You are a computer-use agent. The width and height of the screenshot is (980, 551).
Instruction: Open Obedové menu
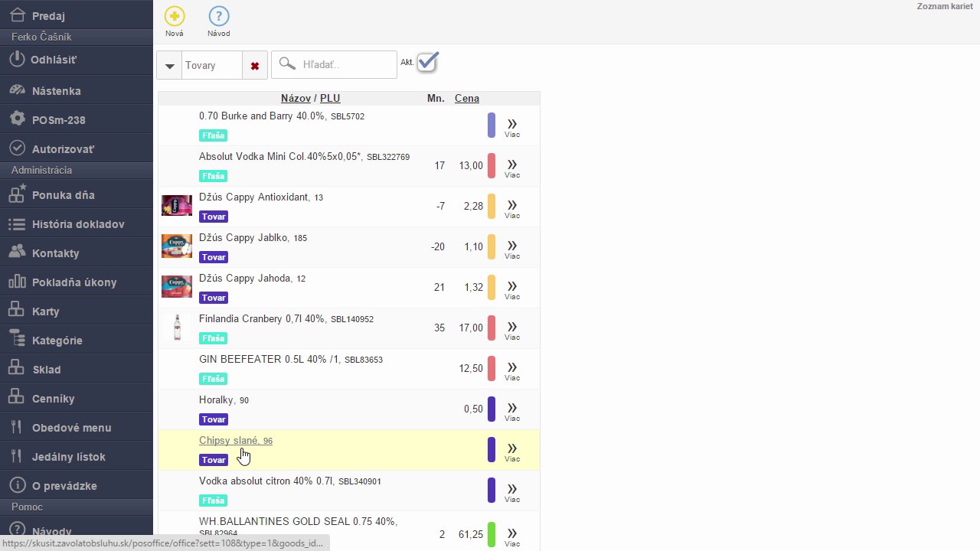pyautogui.click(x=77, y=427)
